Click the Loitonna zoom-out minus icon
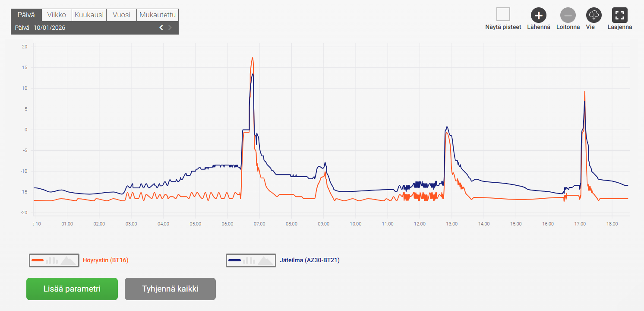The image size is (644, 311). (x=568, y=15)
